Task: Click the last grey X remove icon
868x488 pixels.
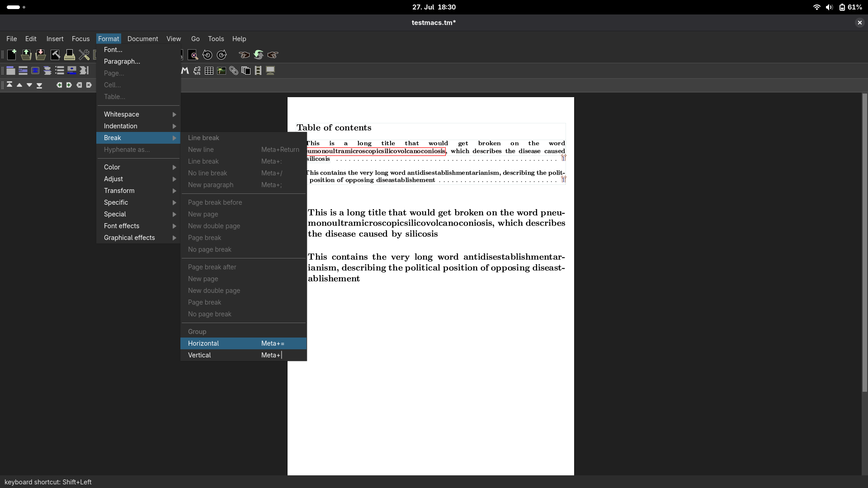Action: pyautogui.click(x=89, y=85)
